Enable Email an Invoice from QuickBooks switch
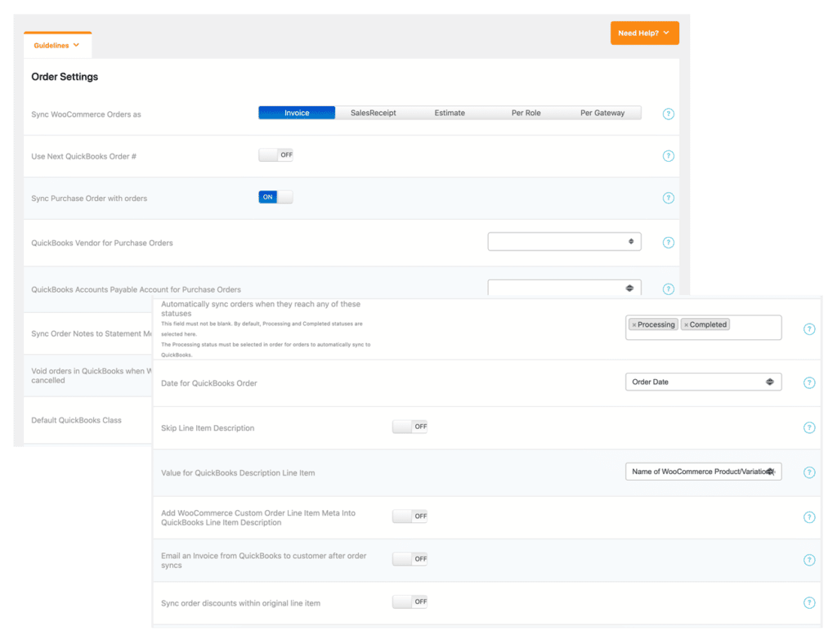The height and width of the screenshot is (644, 837). pyautogui.click(x=410, y=559)
